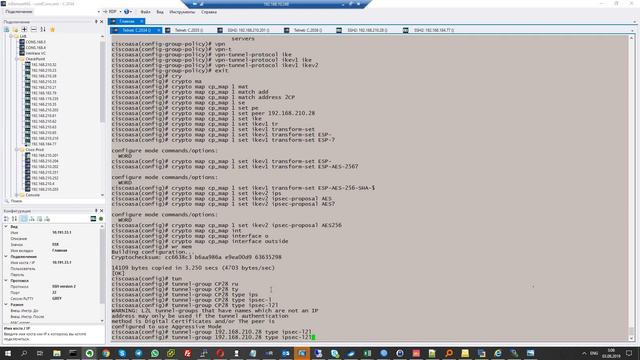Click the green host status indicator
Image resolution: width=640 pixels, height=360 pixels.
[101, 219]
